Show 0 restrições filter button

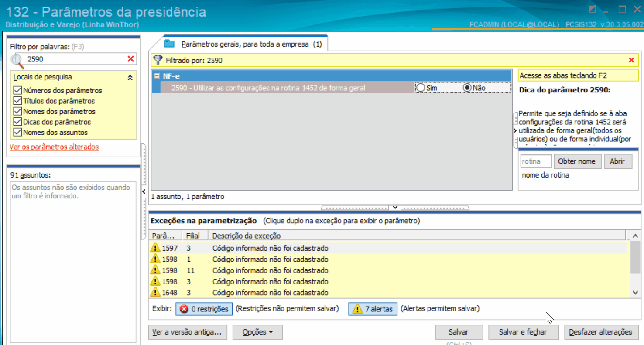(204, 309)
